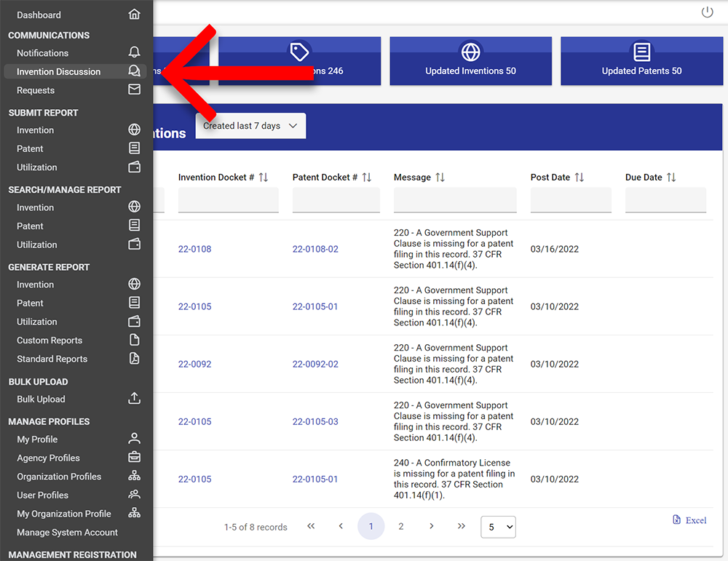Click the Bulk Upload icon
The width and height of the screenshot is (728, 561).
tap(134, 399)
